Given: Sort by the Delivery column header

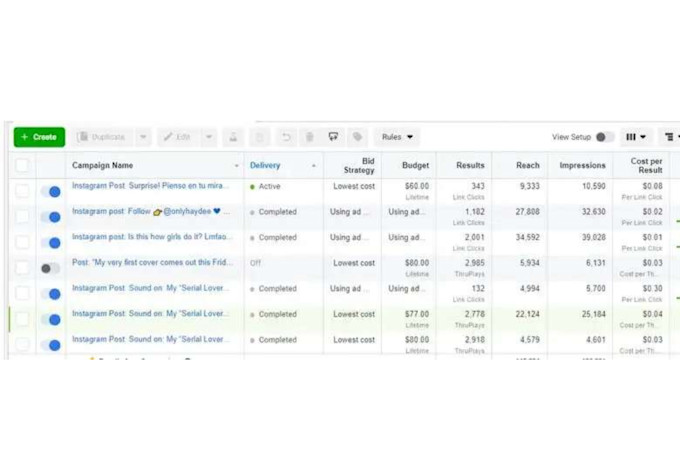Looking at the screenshot, I should point(265,165).
